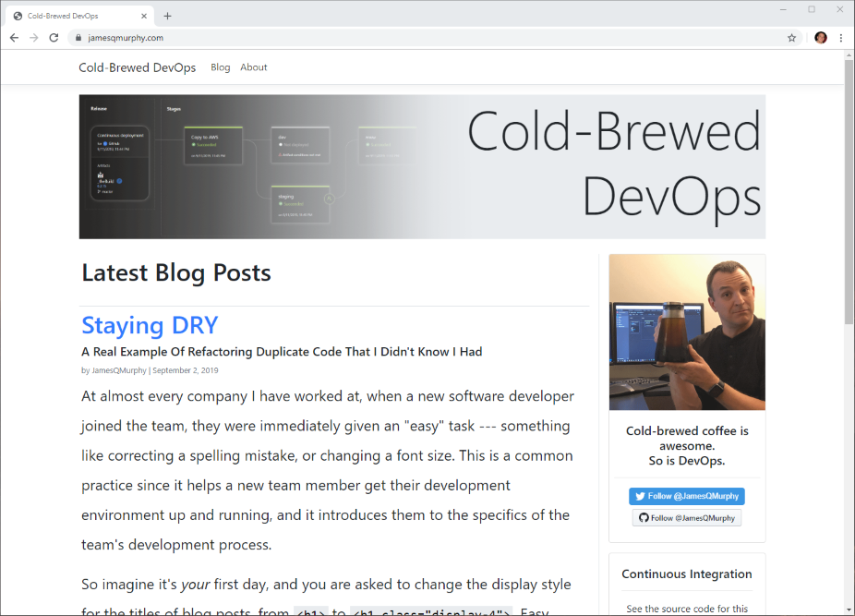Click the Cold-Brewed DevOps header banner
The height and width of the screenshot is (616, 855).
[x=422, y=166]
